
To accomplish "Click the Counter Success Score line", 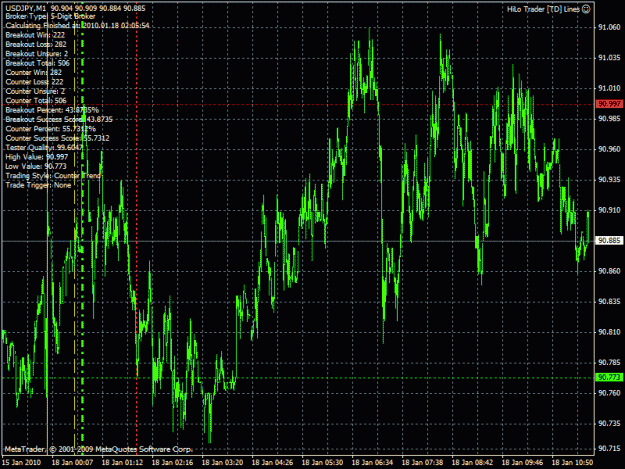I will 57,138.
